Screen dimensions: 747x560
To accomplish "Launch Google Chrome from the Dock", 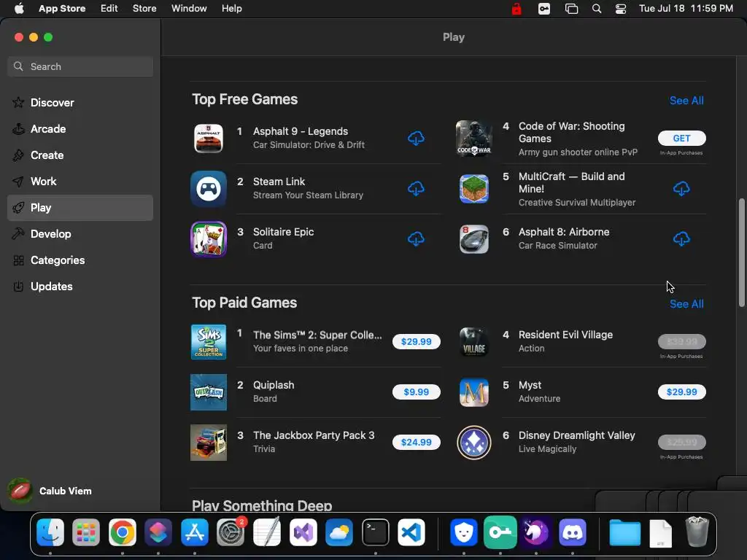I will (x=123, y=532).
